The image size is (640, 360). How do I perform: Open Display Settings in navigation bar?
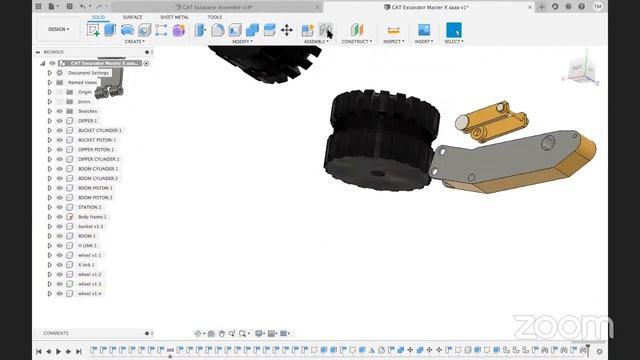tap(260, 333)
